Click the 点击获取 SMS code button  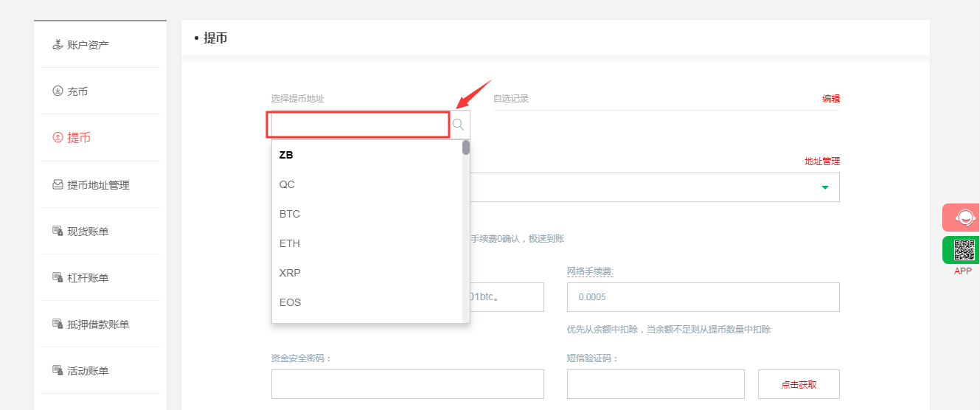799,384
